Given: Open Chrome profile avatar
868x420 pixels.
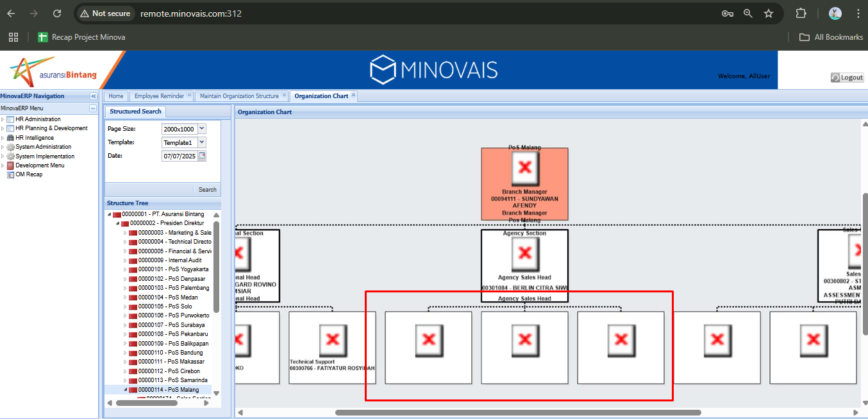Looking at the screenshot, I should point(835,13).
